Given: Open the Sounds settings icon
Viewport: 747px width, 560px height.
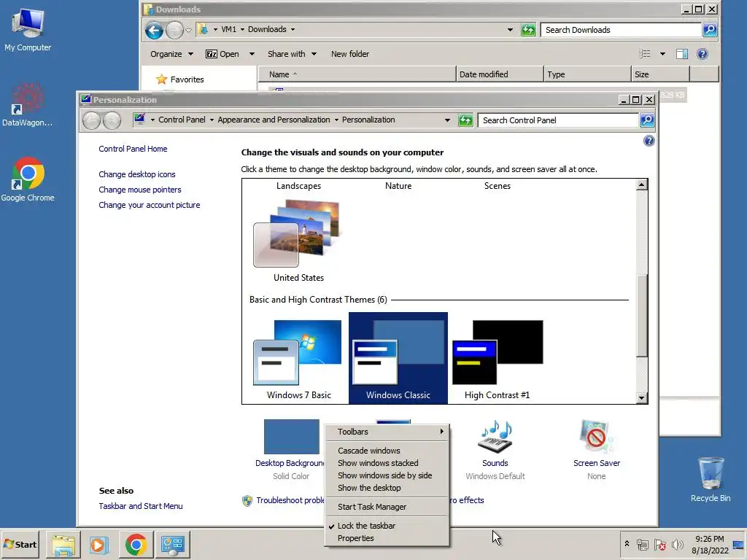Looking at the screenshot, I should coord(495,437).
